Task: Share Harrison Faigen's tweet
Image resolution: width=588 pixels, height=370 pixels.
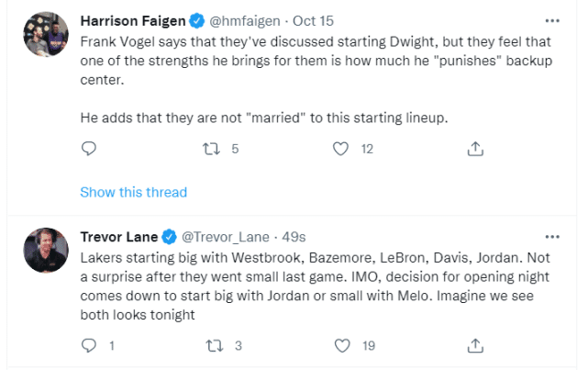Action: pos(475,149)
